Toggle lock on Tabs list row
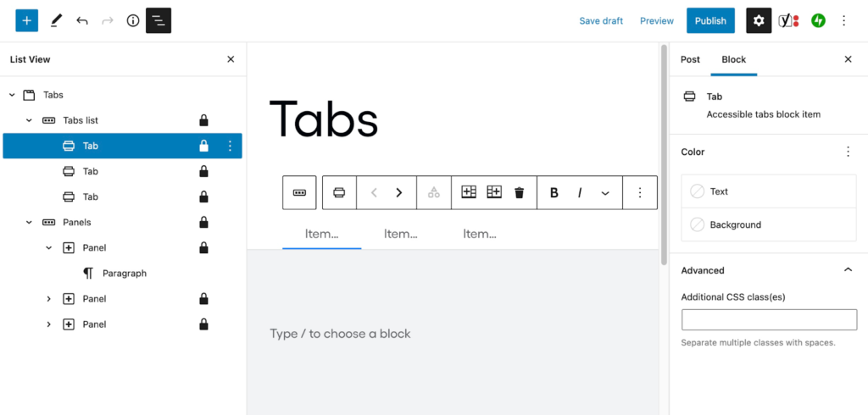The image size is (868, 415). point(203,120)
